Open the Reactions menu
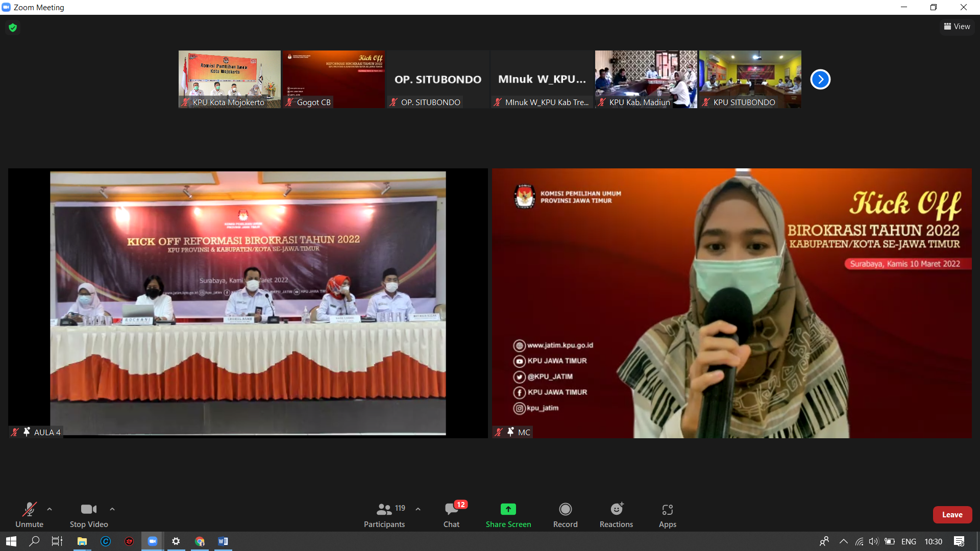Viewport: 980px width, 551px height. pos(616,515)
